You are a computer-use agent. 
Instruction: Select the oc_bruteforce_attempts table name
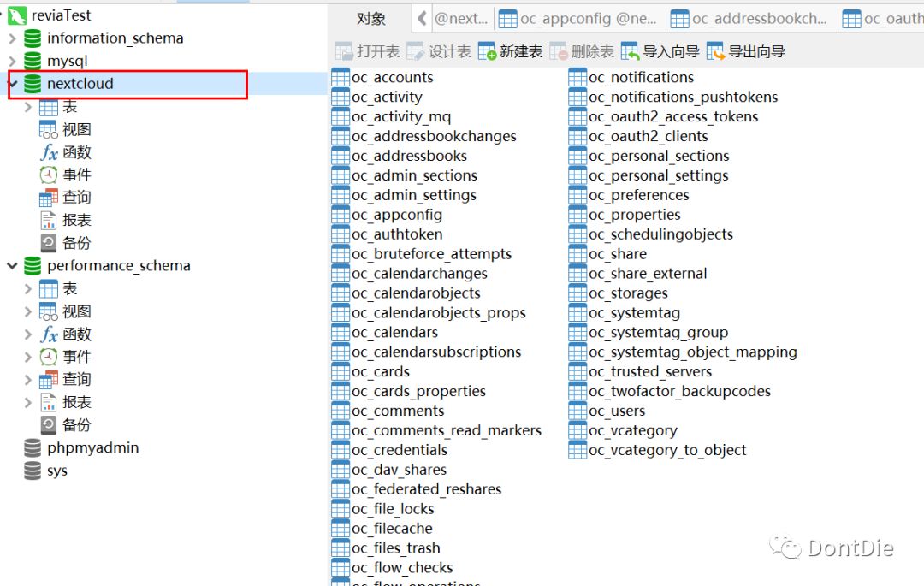coord(432,254)
